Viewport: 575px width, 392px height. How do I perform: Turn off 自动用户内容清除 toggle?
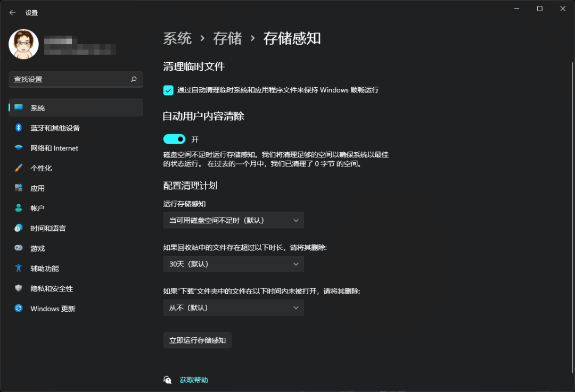[174, 139]
